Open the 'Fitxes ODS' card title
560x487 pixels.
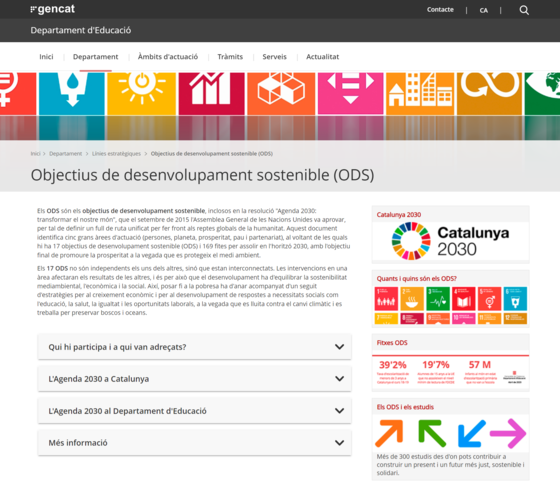coord(392,343)
